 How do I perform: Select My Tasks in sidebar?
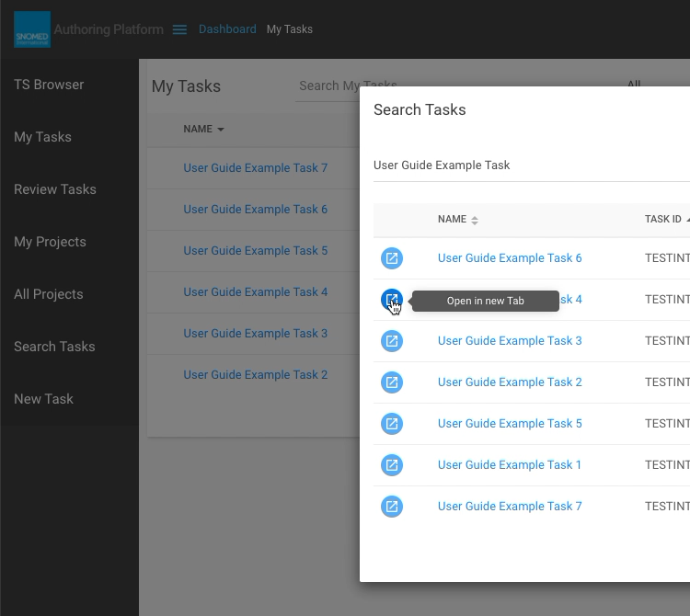(42, 137)
